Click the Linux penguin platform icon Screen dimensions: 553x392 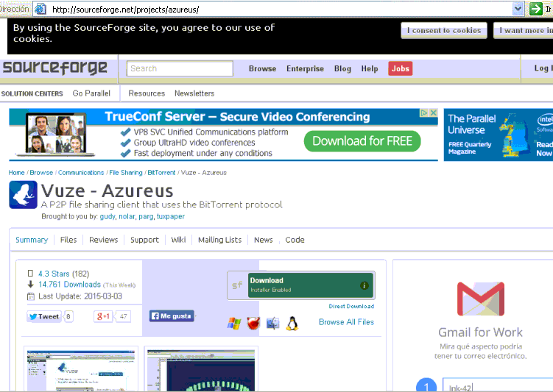[x=292, y=323]
